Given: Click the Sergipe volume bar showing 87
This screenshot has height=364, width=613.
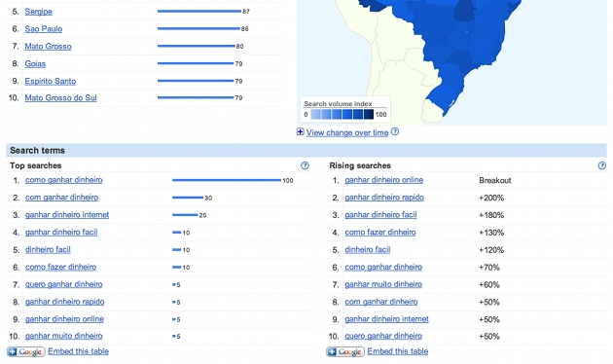Looking at the screenshot, I should pos(199,12).
